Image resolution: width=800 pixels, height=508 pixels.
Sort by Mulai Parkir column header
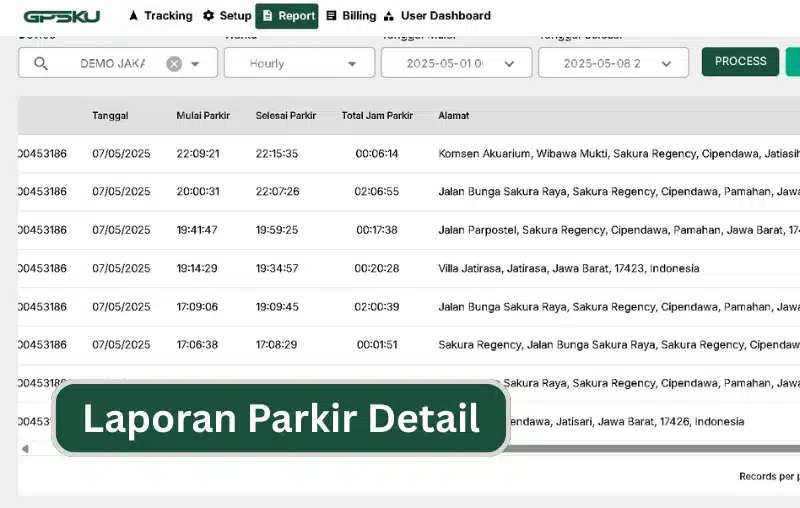[203, 116]
